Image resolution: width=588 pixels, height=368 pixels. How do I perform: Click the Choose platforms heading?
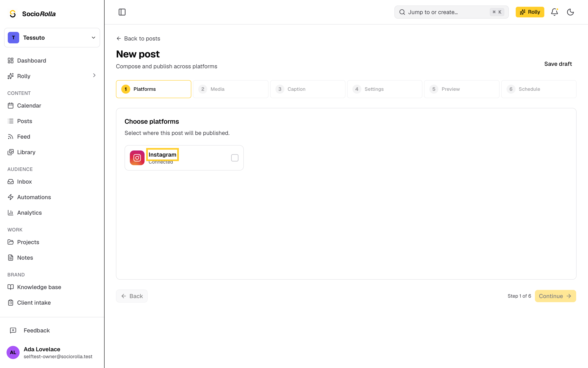152,121
